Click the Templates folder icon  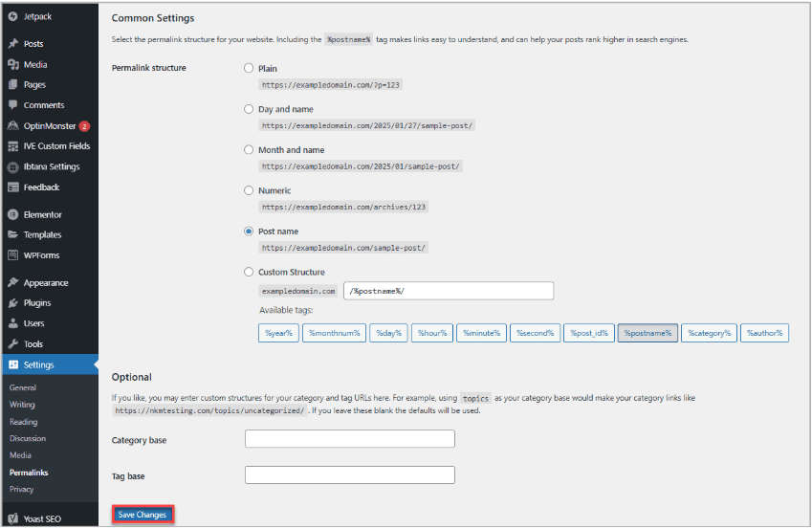coord(13,234)
